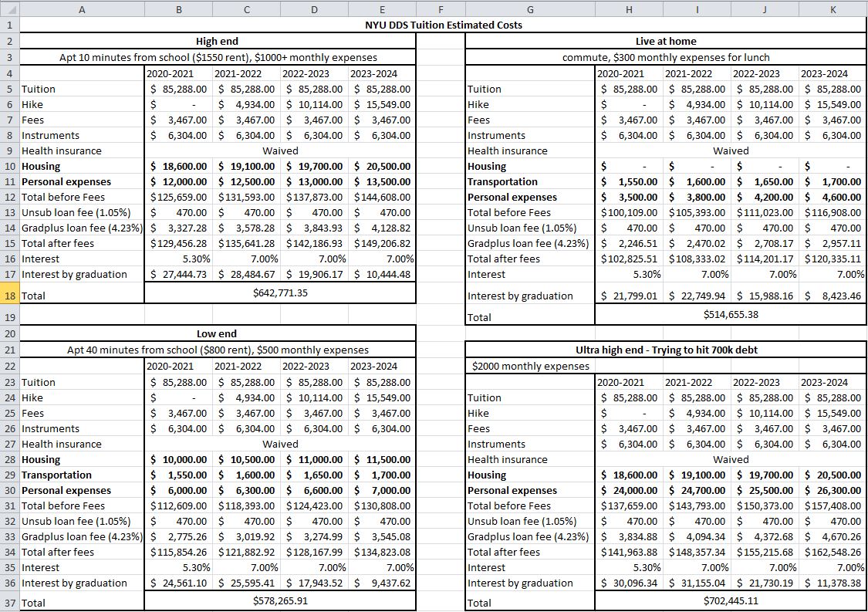Click the $2000 monthly expenses cell
The image size is (868, 612).
[531, 366]
